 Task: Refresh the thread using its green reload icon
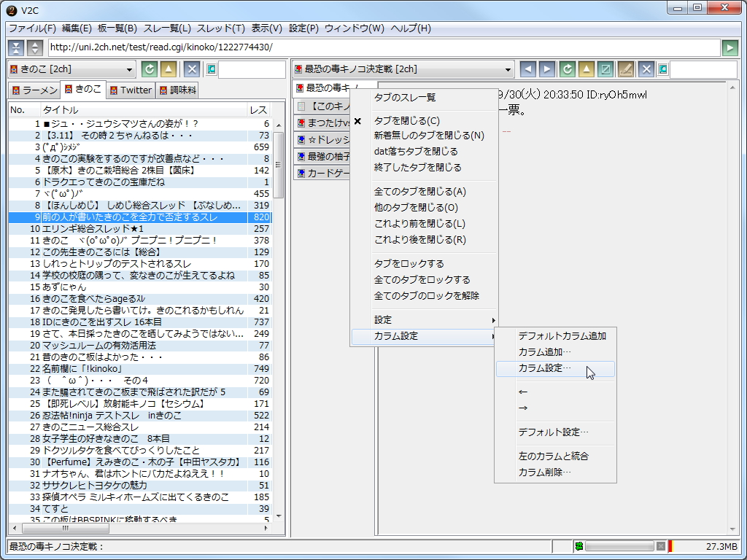[x=566, y=69]
